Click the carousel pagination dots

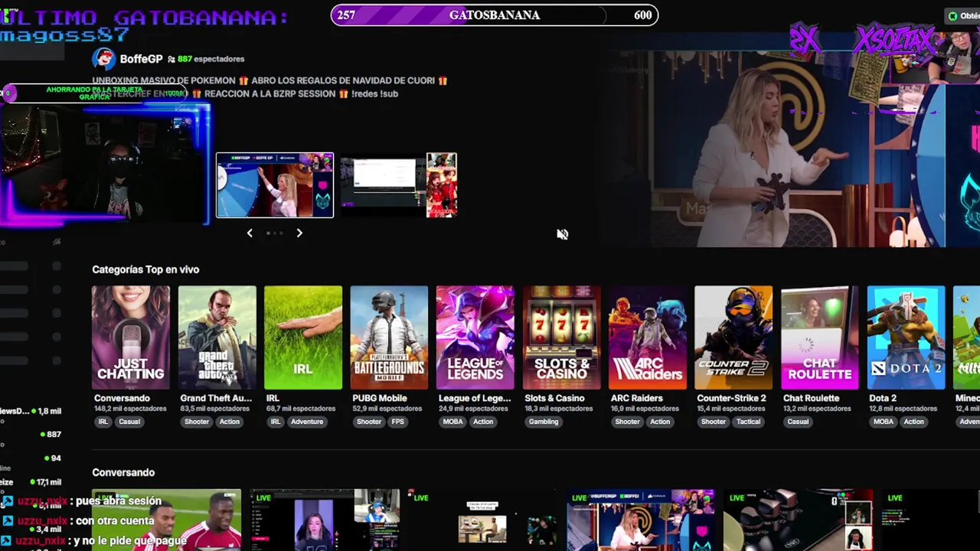point(274,233)
